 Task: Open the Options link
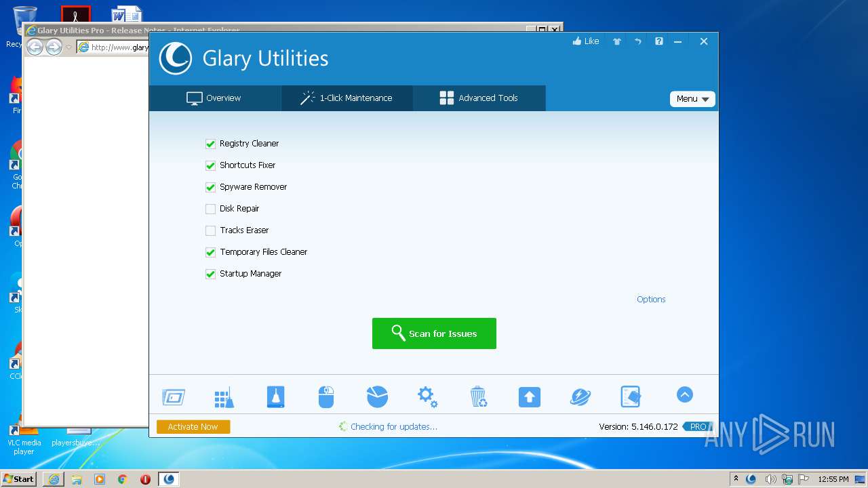point(651,299)
